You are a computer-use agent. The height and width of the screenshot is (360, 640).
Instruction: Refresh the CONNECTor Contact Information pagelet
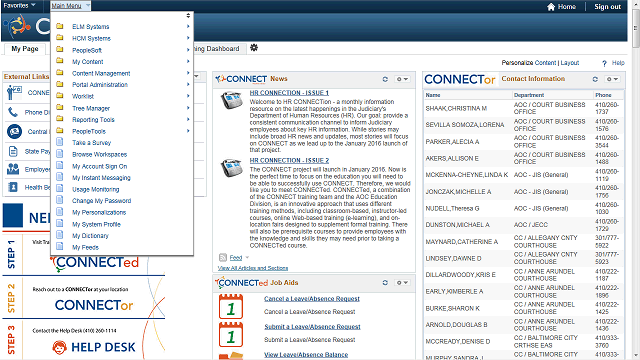coord(595,79)
